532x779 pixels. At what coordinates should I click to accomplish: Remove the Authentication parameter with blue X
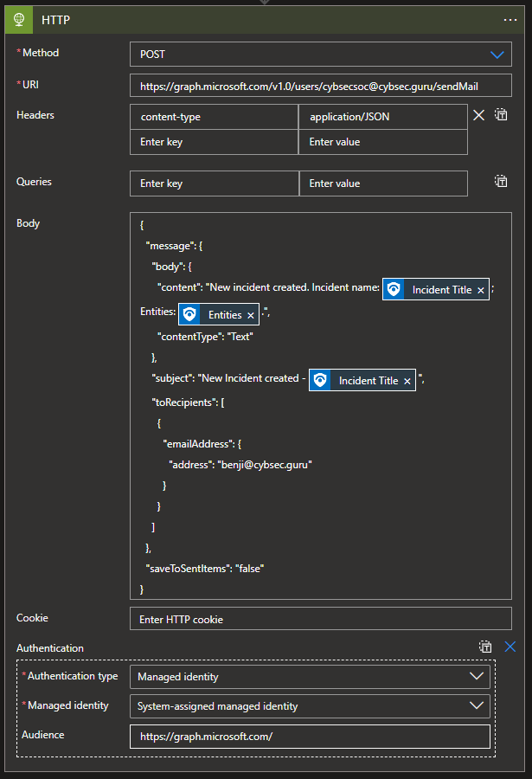(x=510, y=647)
